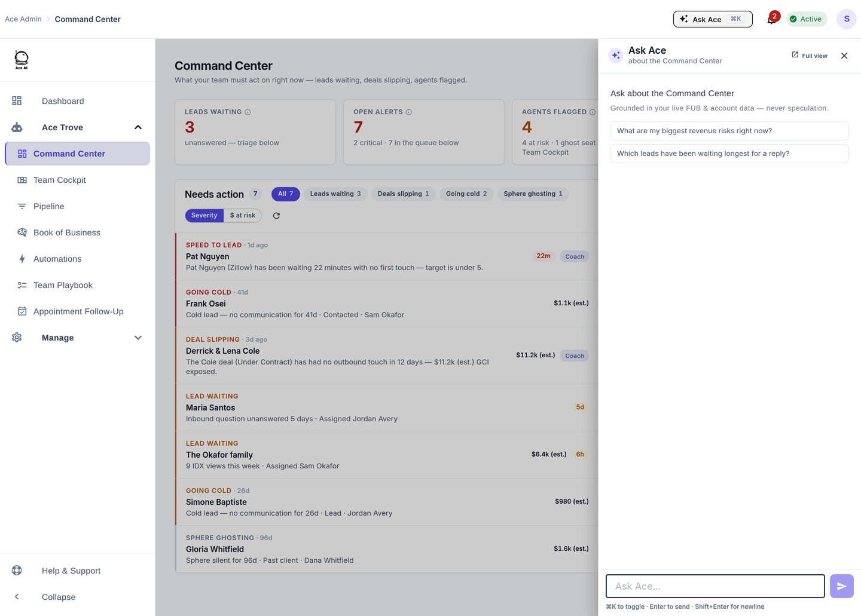
Task: Click the Ace AI logo icon
Action: point(22,60)
